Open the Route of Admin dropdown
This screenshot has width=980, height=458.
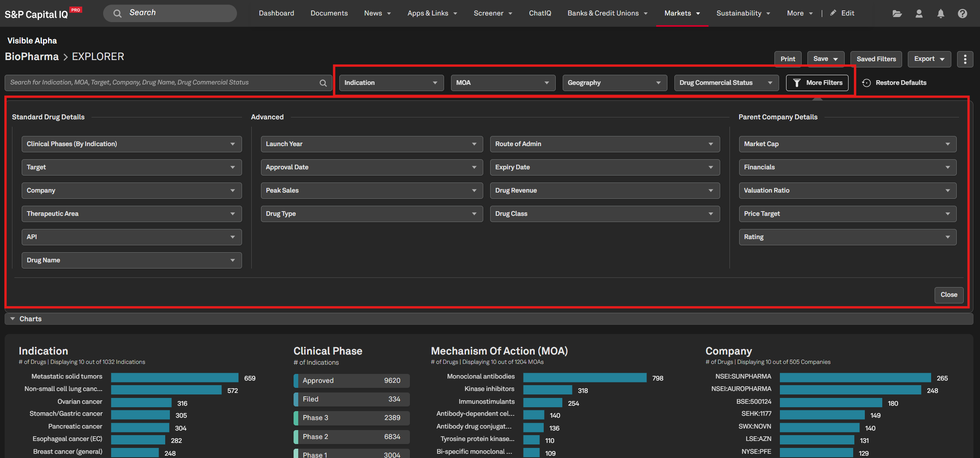[x=605, y=144]
